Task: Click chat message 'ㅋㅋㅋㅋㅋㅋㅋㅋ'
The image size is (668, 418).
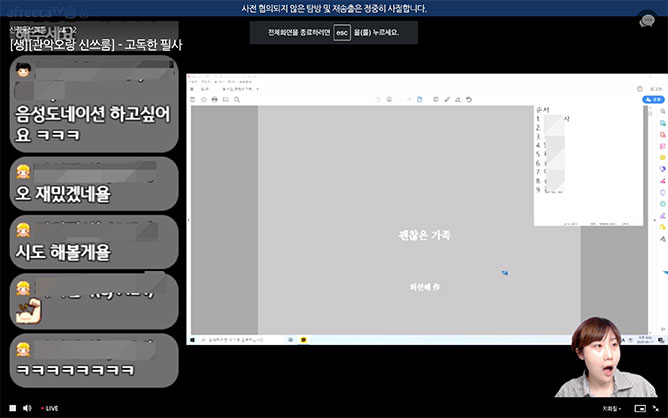Action: point(94,360)
